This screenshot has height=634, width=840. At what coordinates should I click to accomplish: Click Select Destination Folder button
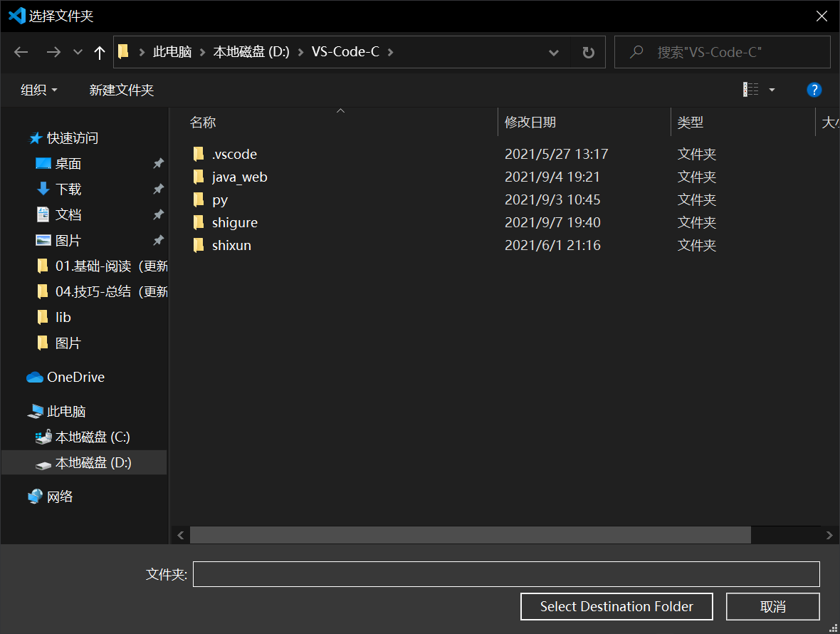click(616, 607)
